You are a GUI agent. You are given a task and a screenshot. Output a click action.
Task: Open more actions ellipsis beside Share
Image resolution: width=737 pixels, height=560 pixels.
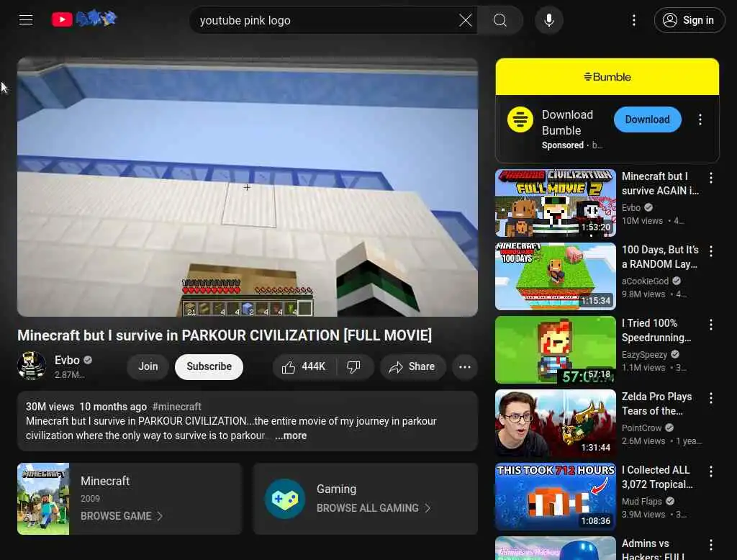(464, 367)
